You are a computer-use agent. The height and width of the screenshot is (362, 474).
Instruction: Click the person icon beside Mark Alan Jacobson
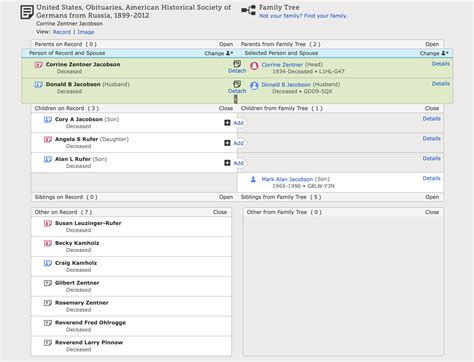tap(253, 179)
